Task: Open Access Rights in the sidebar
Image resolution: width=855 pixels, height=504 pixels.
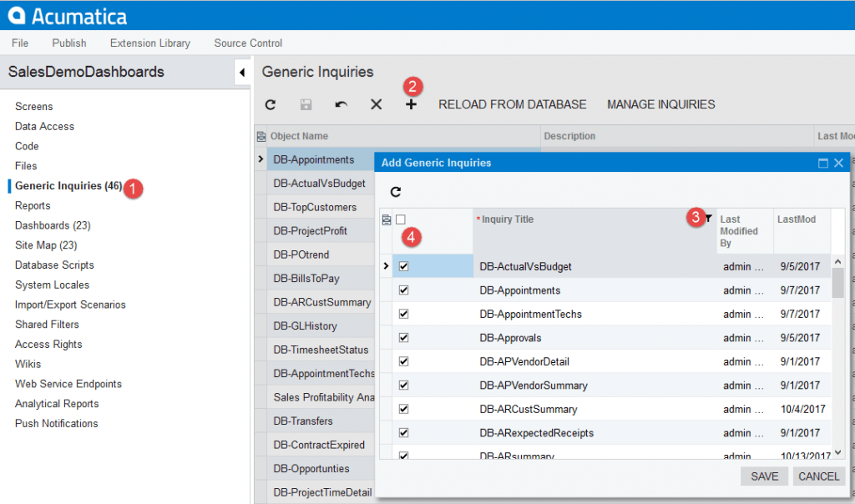Action: pyautogui.click(x=48, y=345)
